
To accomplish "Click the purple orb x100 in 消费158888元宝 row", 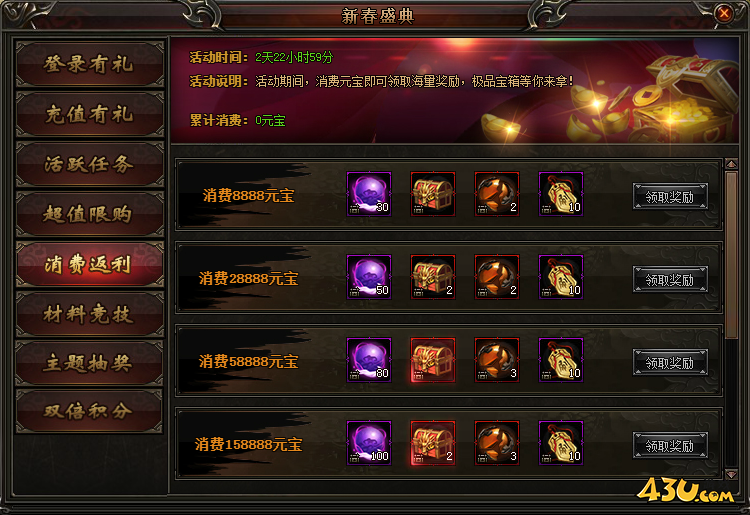I will pyautogui.click(x=369, y=443).
